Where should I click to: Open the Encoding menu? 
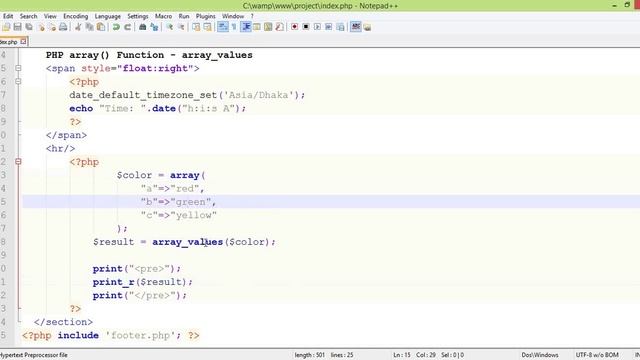click(76, 16)
